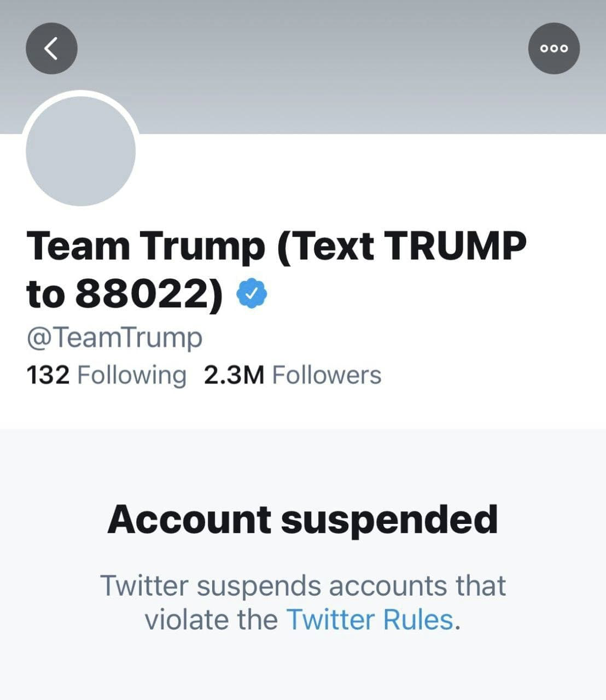Open the 132 Following list
This screenshot has height=700, width=606.
coord(106,376)
